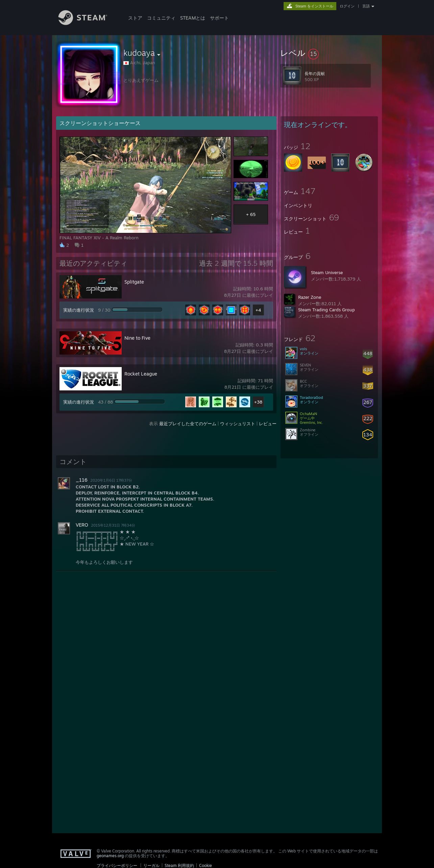Open the level 15 circle badge
The image size is (434, 868).
(313, 54)
